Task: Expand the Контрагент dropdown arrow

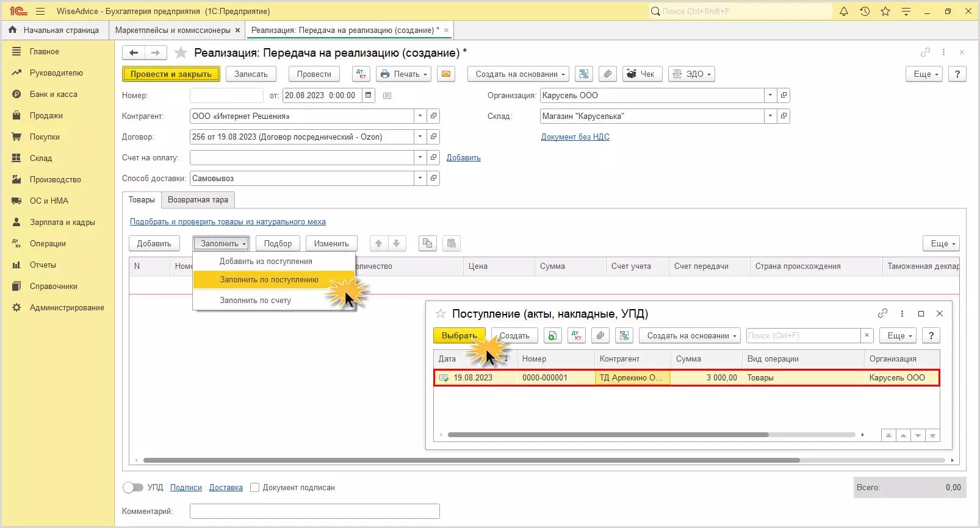Action: click(420, 116)
